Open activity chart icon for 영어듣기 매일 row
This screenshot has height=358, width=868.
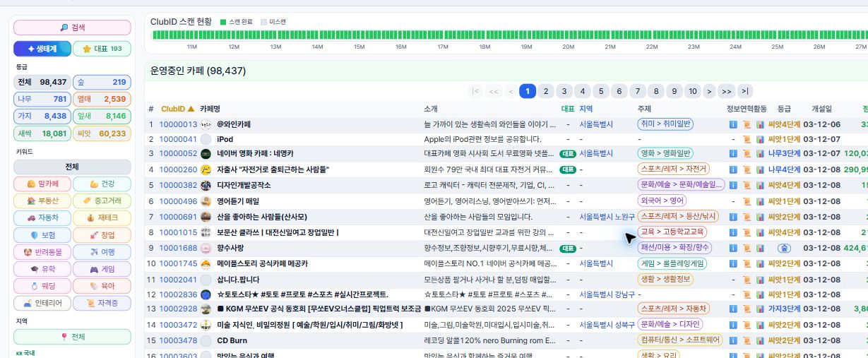tap(760, 201)
